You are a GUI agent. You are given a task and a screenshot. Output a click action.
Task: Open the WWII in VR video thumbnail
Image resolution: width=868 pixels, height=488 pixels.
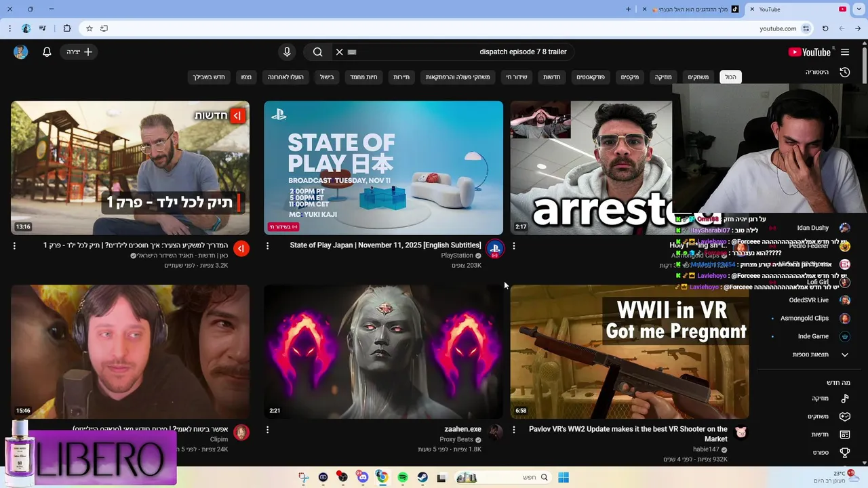[x=629, y=351]
